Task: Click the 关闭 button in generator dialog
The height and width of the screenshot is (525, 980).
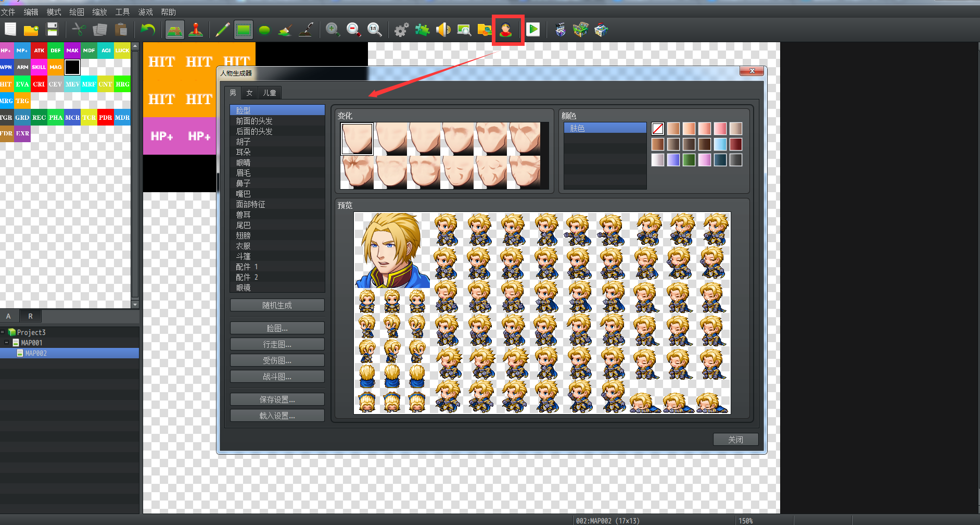Action: 735,440
